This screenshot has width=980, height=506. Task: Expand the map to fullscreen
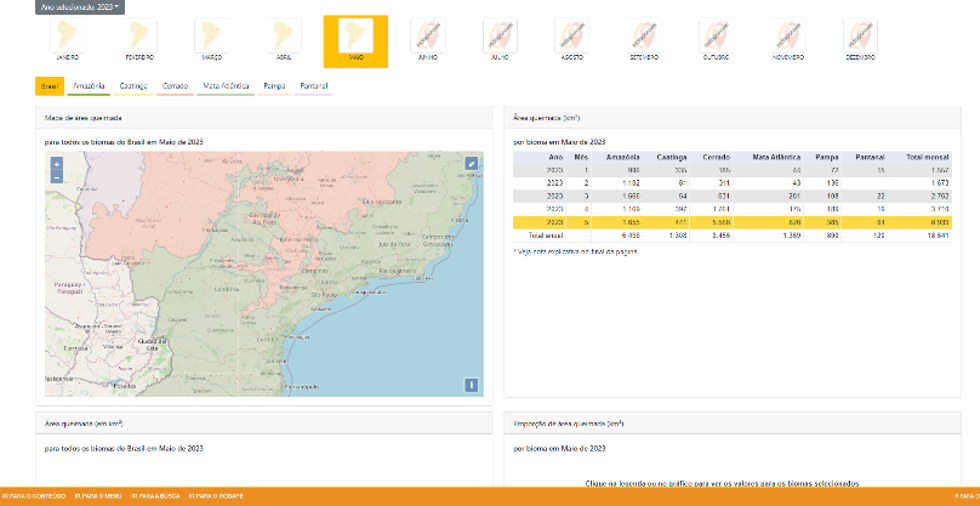pos(471,164)
